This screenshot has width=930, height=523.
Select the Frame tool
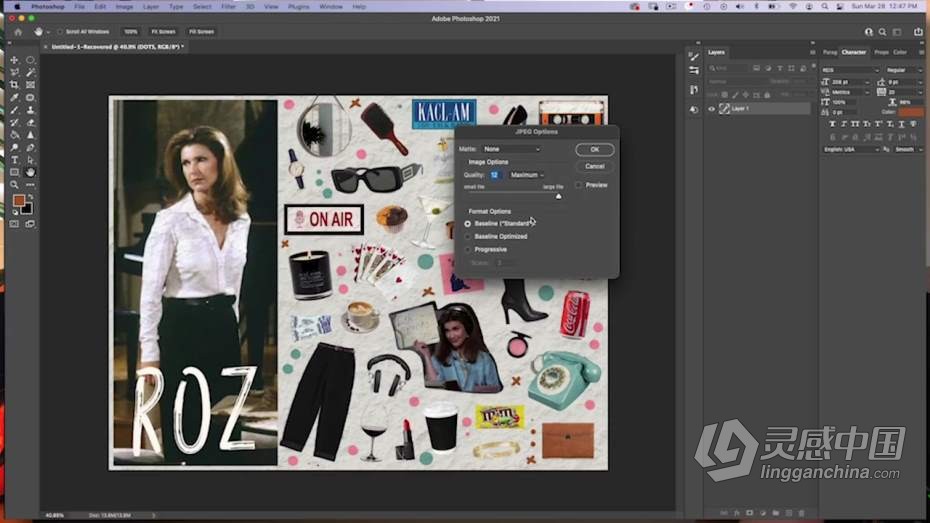click(x=30, y=85)
